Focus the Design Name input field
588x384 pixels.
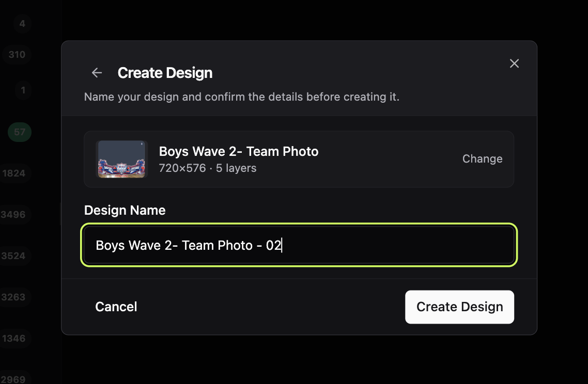299,245
